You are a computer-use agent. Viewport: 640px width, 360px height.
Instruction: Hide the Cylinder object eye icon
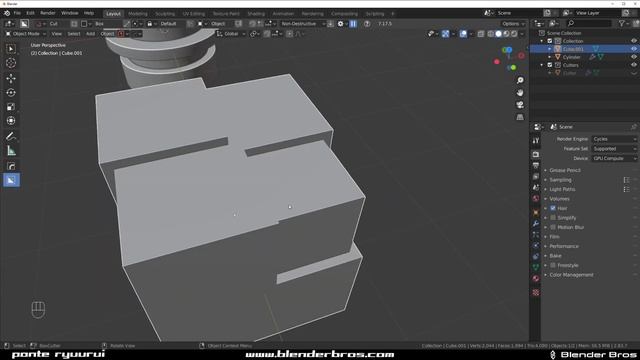point(633,57)
